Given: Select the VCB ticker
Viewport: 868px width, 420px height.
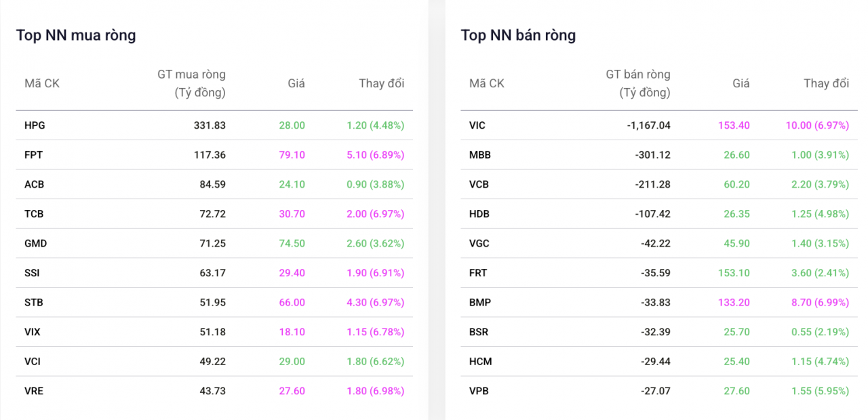Looking at the screenshot, I should tap(479, 184).
